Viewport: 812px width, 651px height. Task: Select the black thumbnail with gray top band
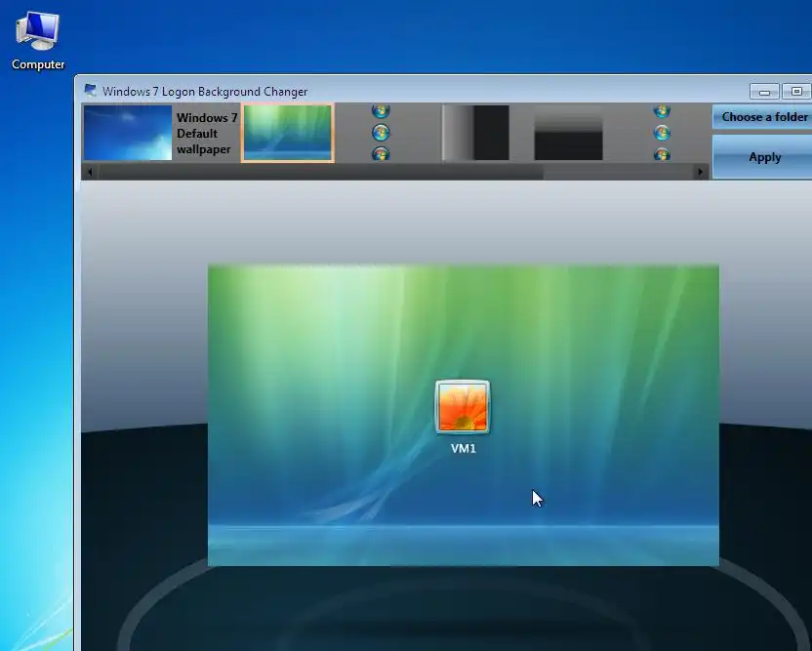point(569,133)
